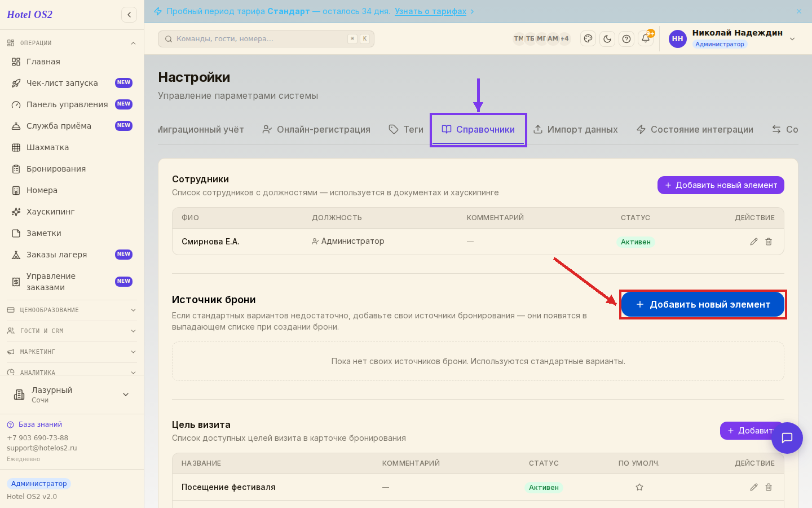Open Номера section
The image size is (812, 508).
click(x=72, y=190)
